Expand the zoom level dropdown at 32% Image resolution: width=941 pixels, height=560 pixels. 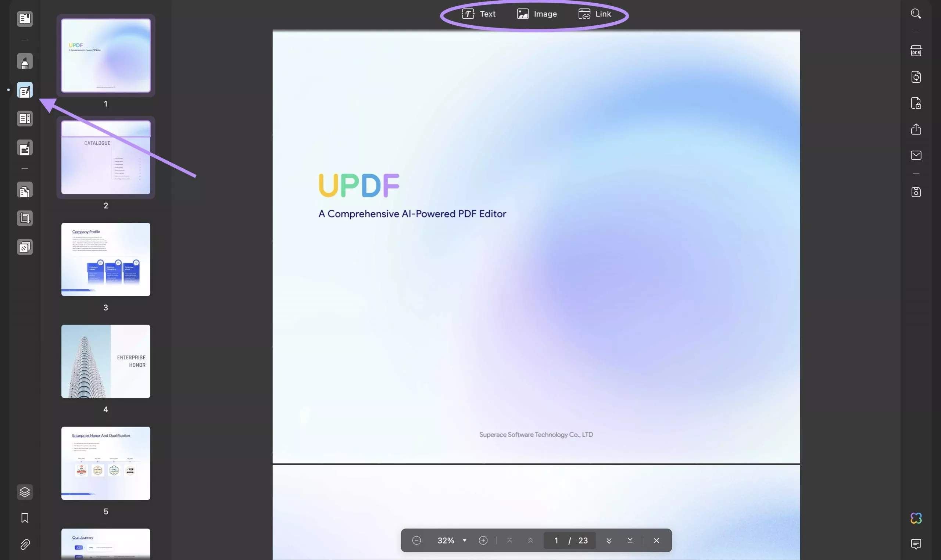(464, 540)
